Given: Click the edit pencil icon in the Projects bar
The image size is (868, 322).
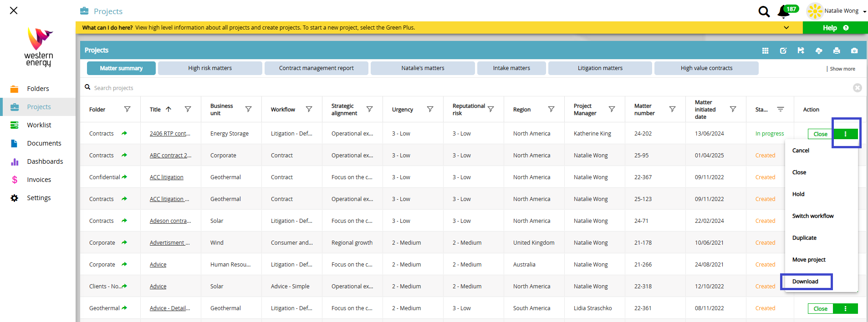Looking at the screenshot, I should point(783,50).
